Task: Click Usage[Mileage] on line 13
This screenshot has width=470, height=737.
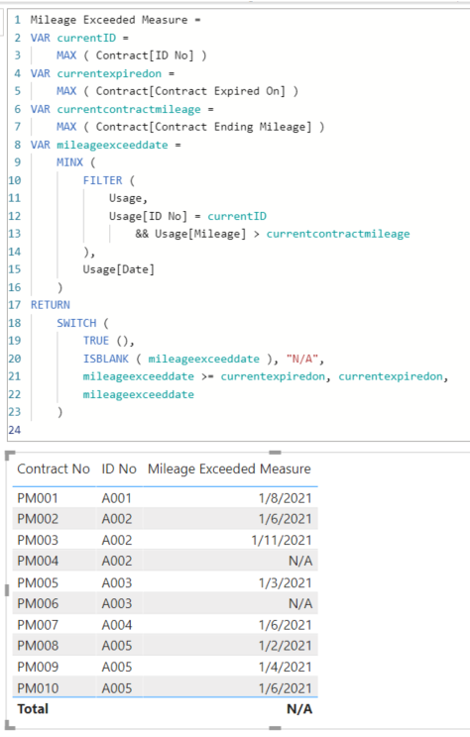Action: tap(201, 234)
